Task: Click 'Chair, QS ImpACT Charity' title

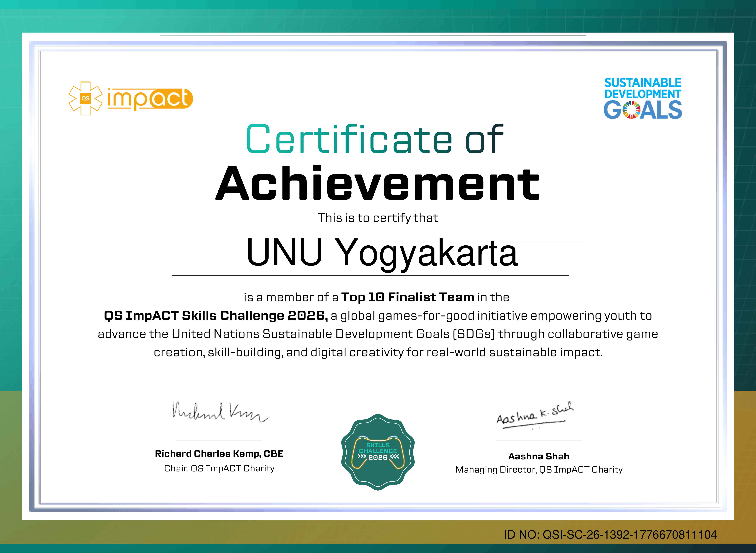Action: click(x=219, y=468)
